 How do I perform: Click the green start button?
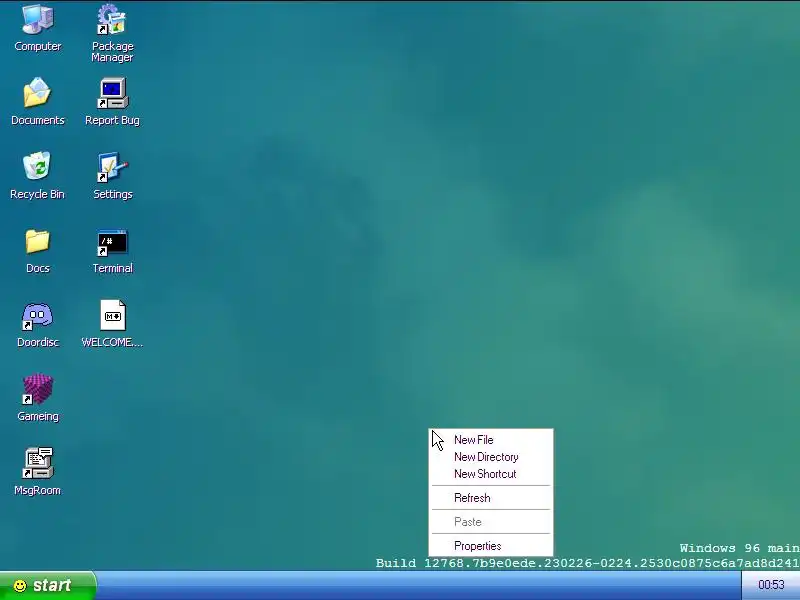47,585
